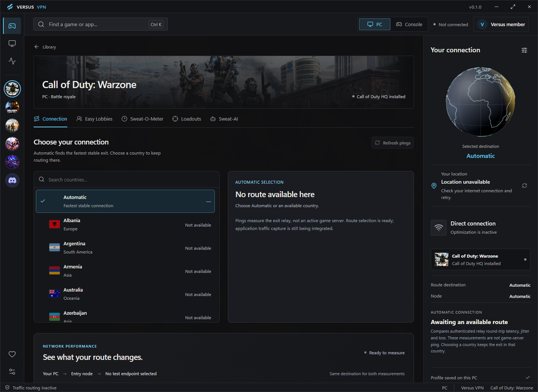Switch platform to PC
Screen dimensions: 538x392
375,24
